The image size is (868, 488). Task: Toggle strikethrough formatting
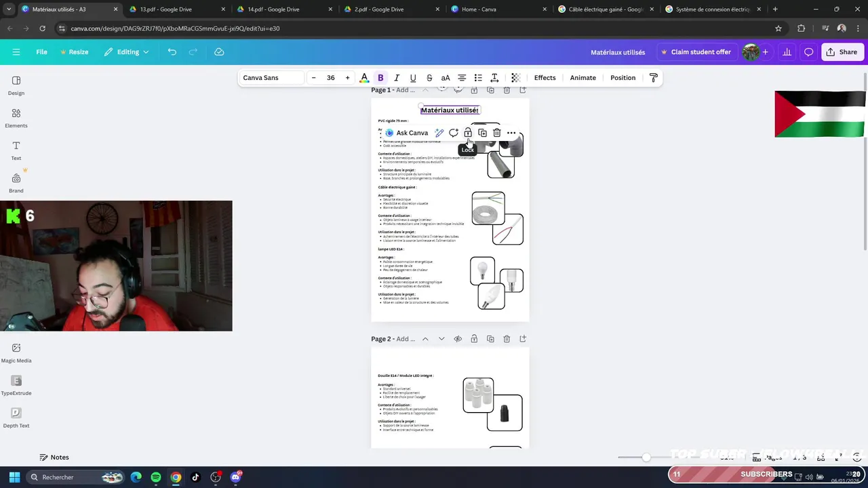point(429,78)
